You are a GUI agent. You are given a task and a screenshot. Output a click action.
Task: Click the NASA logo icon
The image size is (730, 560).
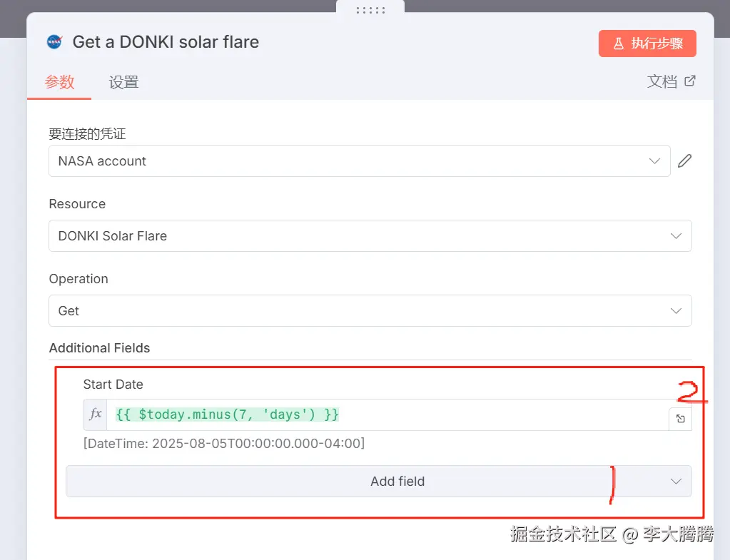[x=54, y=42]
